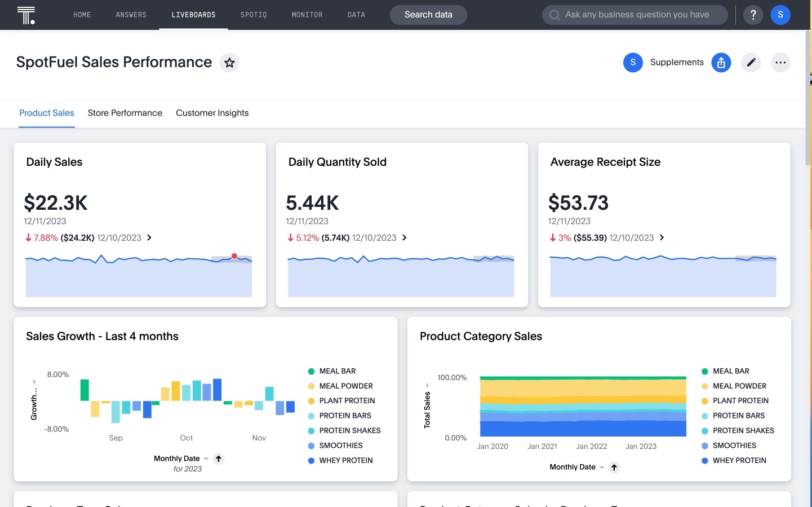Image resolution: width=812 pixels, height=507 pixels.
Task: Toggle PROTEIN SHAKES legend in Product Category Sales
Action: 738,430
